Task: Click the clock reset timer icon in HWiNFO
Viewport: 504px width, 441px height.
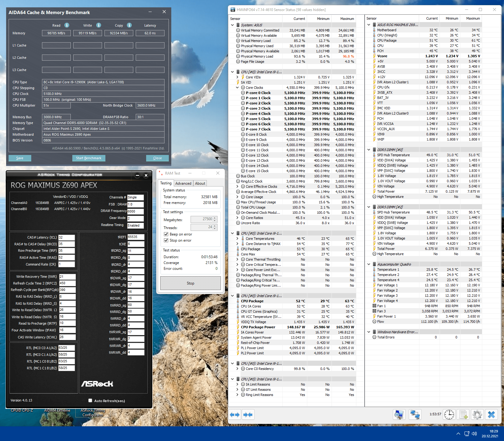Action: pos(449,415)
